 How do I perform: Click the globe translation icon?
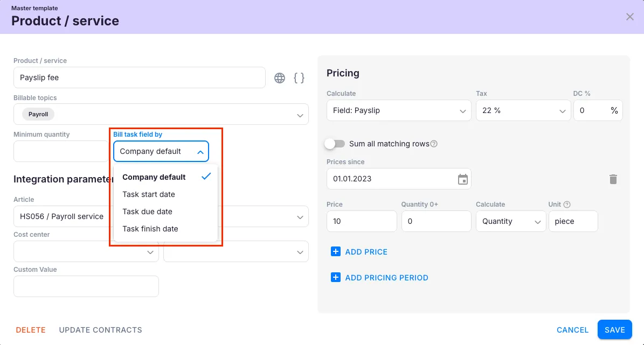[x=280, y=78]
